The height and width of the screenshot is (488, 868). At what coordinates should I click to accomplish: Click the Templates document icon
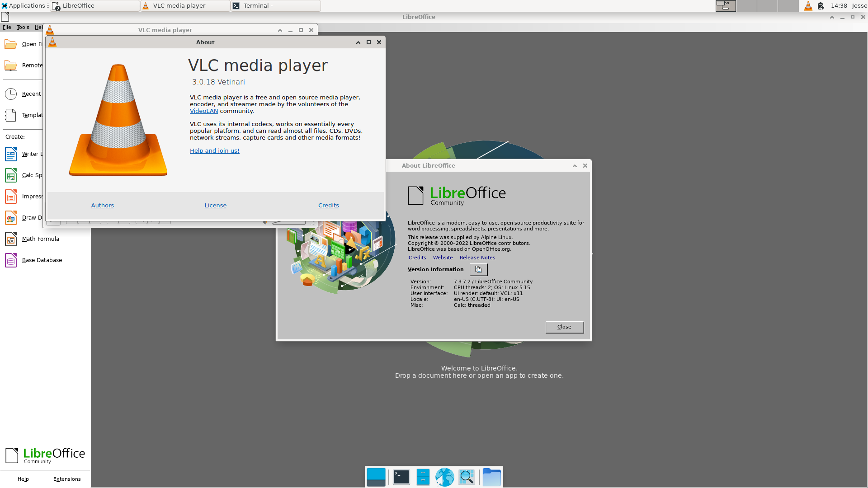(11, 115)
